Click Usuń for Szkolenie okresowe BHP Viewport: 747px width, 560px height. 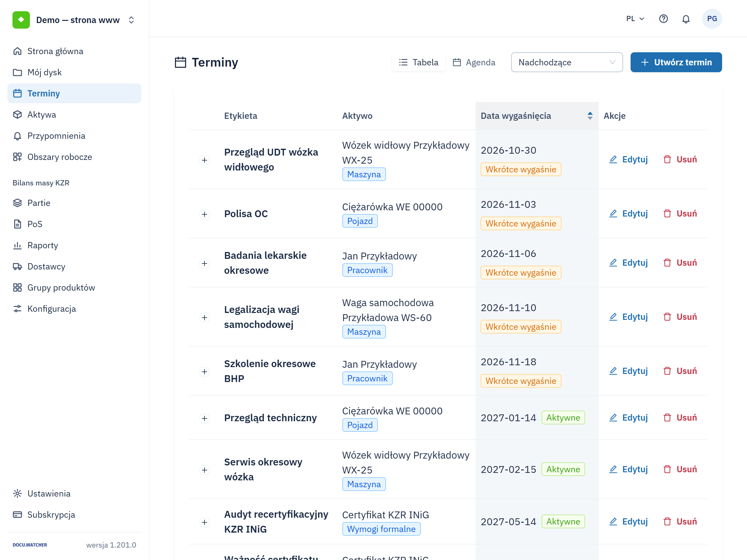[680, 371]
